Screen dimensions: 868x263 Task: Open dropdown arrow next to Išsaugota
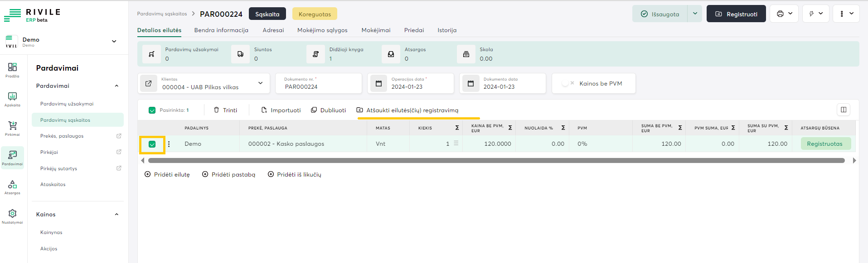(695, 14)
